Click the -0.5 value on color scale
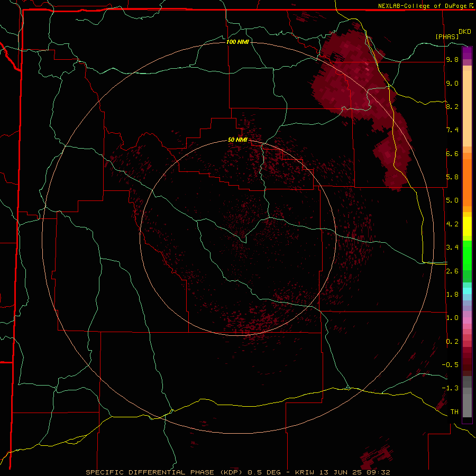Screen dimensions: 476x476 [450, 365]
